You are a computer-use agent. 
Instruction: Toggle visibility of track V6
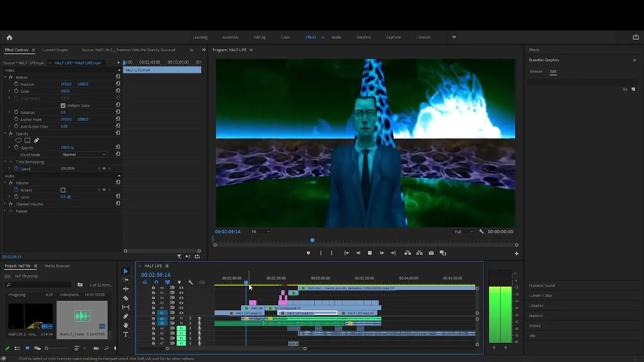pyautogui.click(x=181, y=288)
